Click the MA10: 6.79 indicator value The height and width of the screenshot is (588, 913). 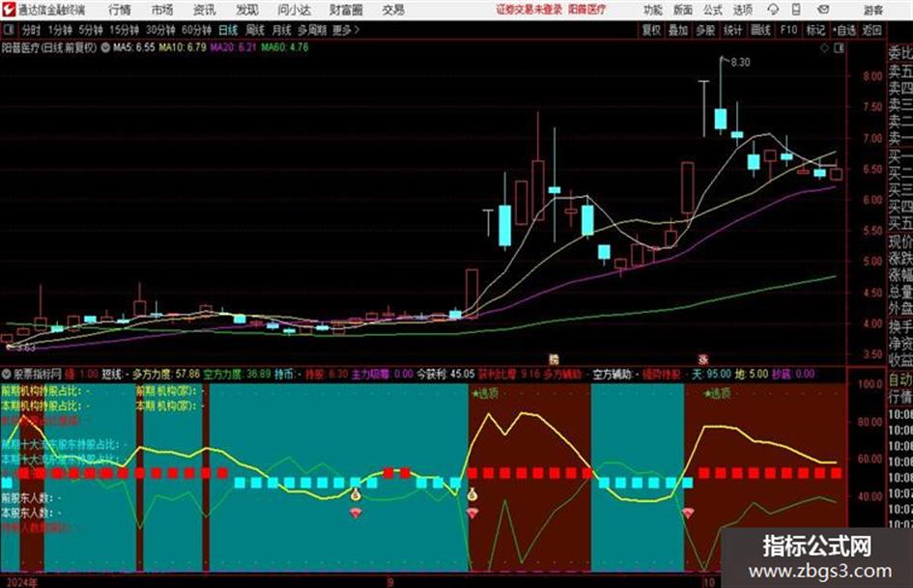point(183,47)
